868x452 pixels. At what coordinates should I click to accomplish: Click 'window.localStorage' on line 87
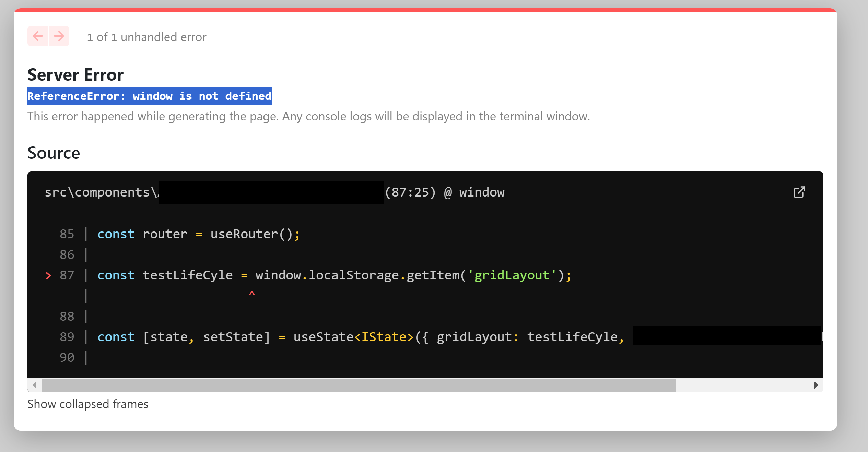point(327,275)
